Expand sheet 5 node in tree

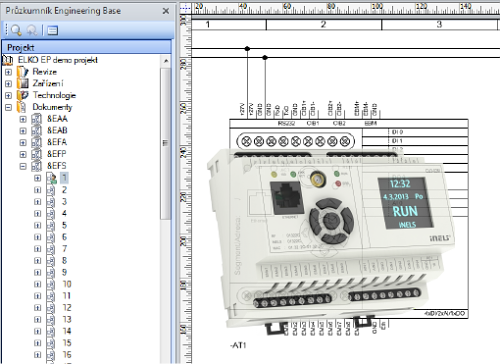pyautogui.click(x=37, y=225)
